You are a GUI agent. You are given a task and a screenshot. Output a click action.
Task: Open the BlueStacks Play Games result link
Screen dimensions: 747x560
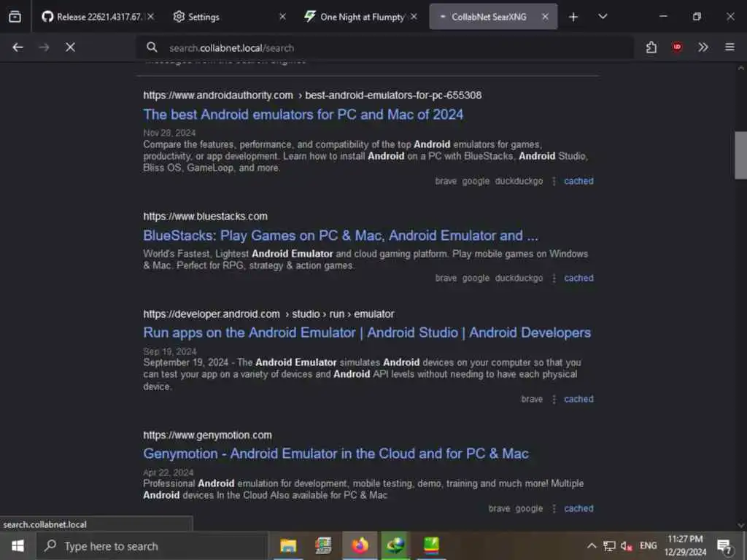tap(341, 236)
